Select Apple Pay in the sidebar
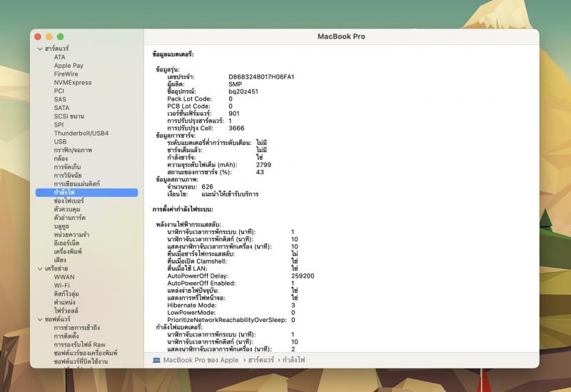Screen dimensions: 571x392 pyautogui.click(x=69, y=66)
